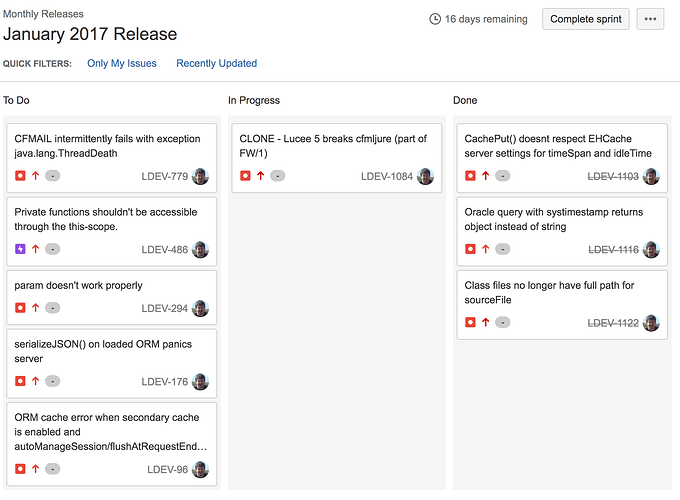Select the CLONE - Lucee 5 breaks cfmljure card

[x=337, y=158]
